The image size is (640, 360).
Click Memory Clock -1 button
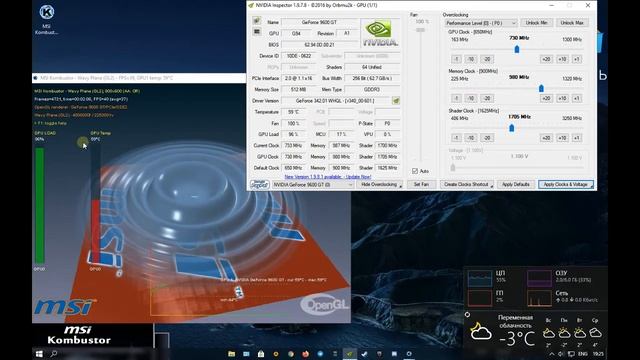tap(456, 98)
